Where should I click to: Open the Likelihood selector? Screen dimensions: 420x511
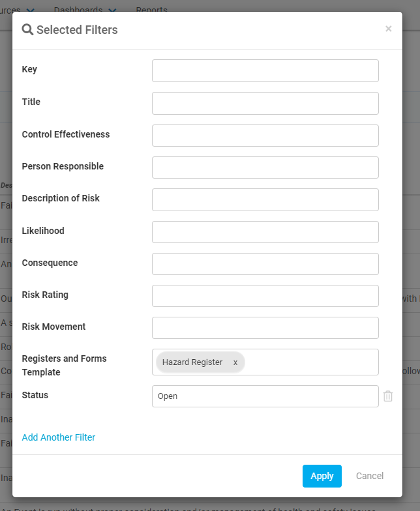coord(265,232)
